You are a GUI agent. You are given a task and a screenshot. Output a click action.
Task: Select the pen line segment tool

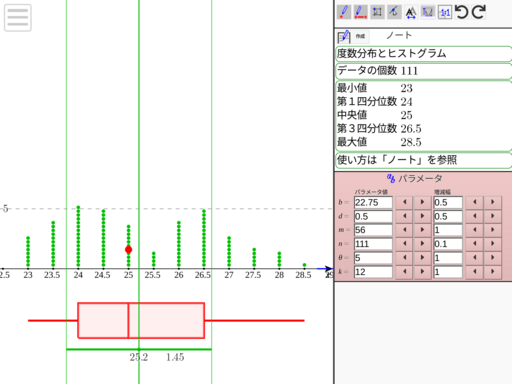tap(361, 12)
